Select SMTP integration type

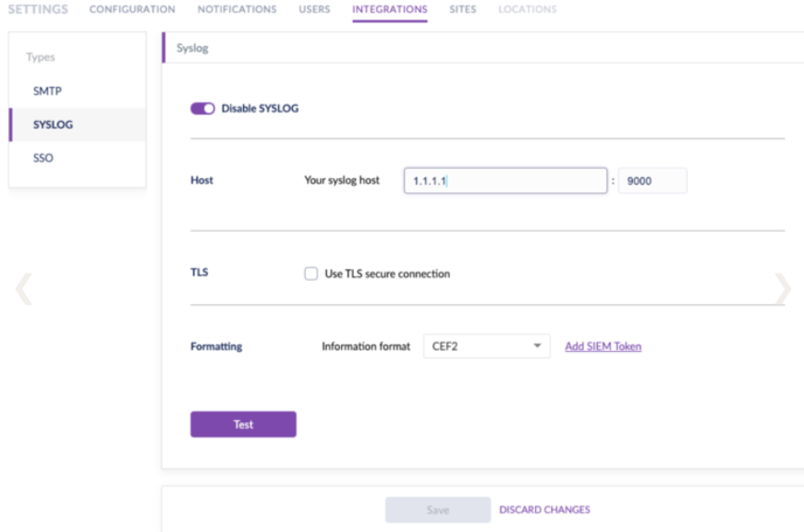pyautogui.click(x=78, y=91)
